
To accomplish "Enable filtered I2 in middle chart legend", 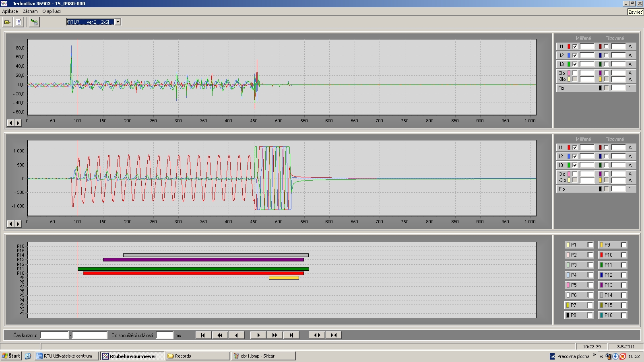I will pyautogui.click(x=606, y=156).
